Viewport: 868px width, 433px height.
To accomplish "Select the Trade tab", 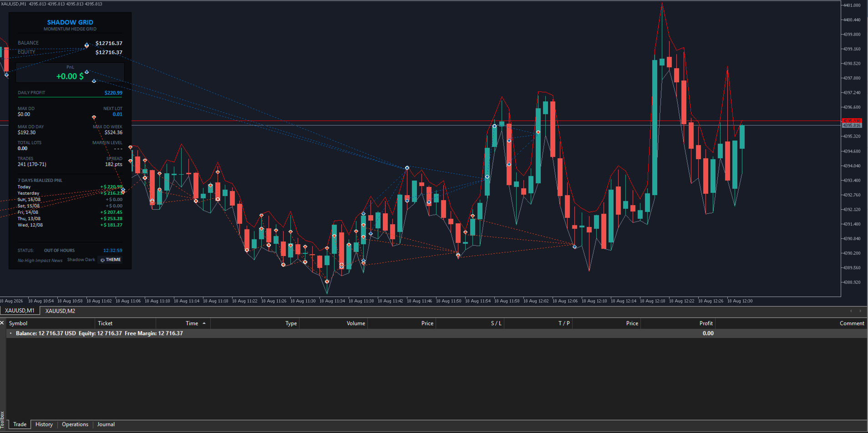I will 20,424.
